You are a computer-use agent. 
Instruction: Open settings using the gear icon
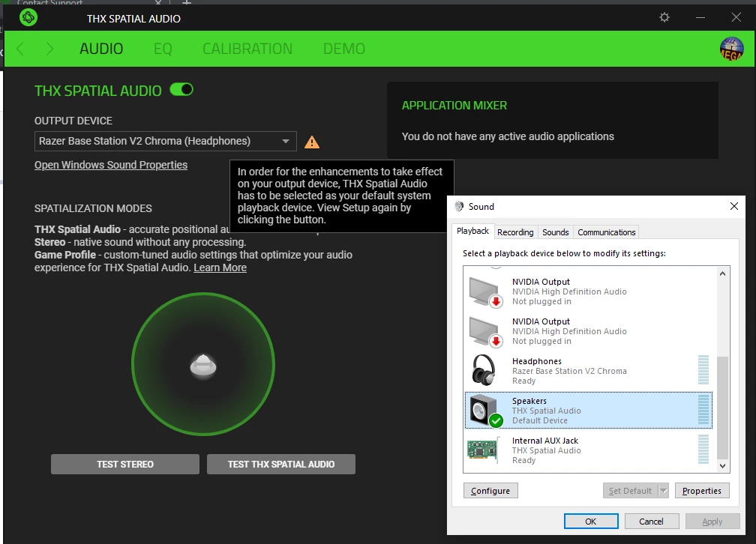click(x=664, y=17)
